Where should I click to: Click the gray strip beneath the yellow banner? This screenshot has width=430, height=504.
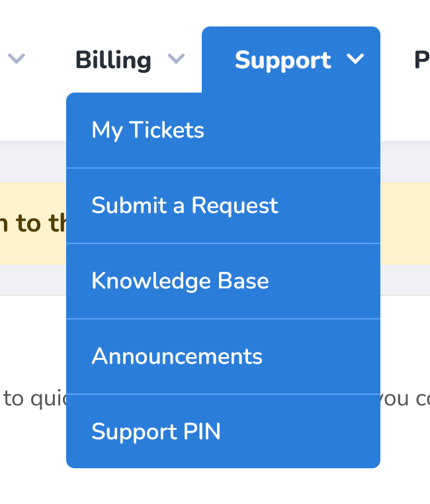(x=33, y=279)
